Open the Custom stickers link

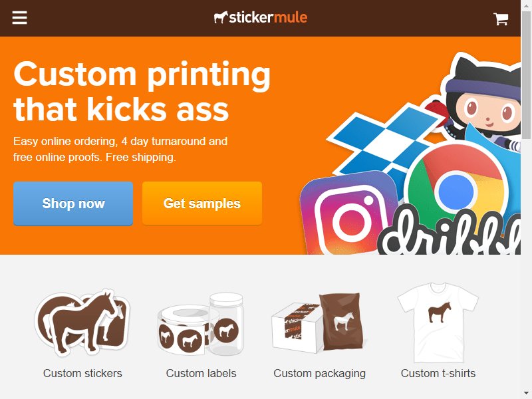click(x=82, y=373)
